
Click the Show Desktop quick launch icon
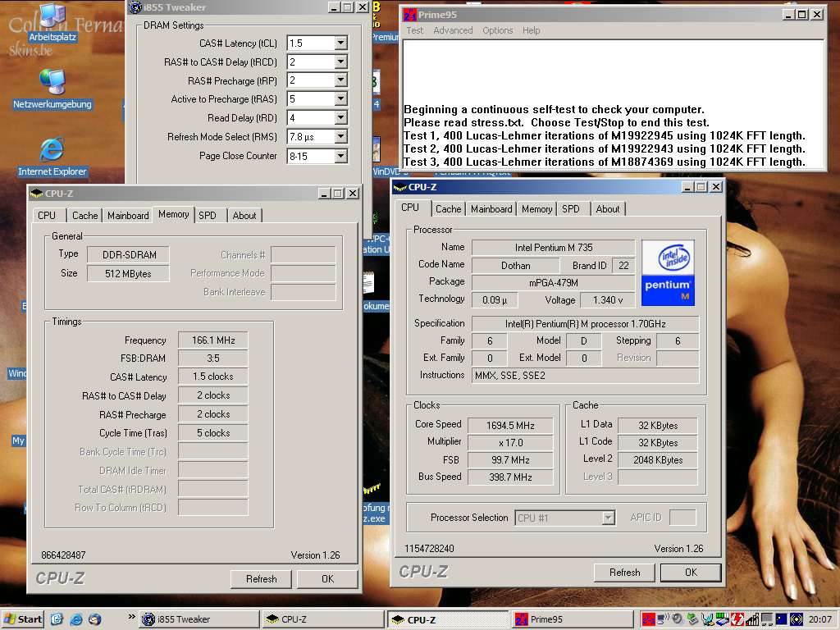click(x=57, y=619)
